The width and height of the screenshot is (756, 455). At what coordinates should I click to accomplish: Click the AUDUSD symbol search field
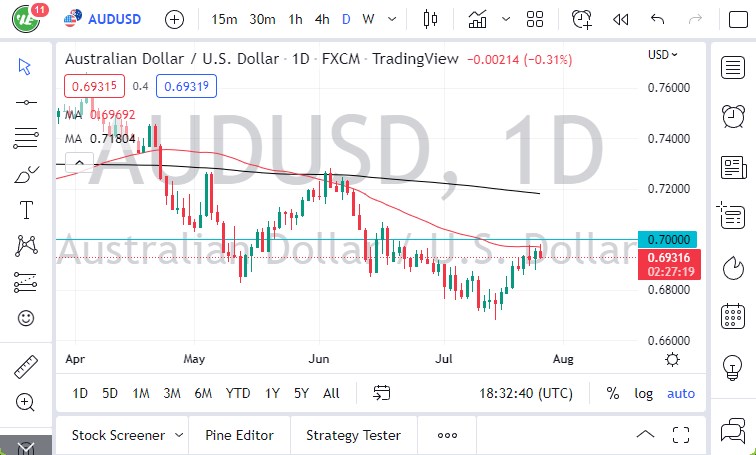click(x=113, y=19)
